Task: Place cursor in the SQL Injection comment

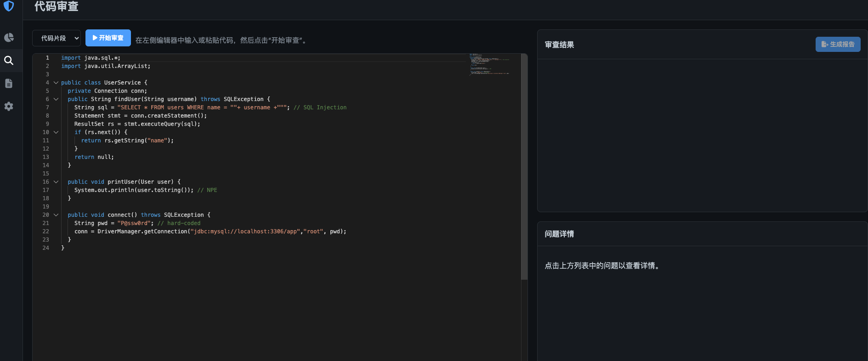Action: [324, 107]
